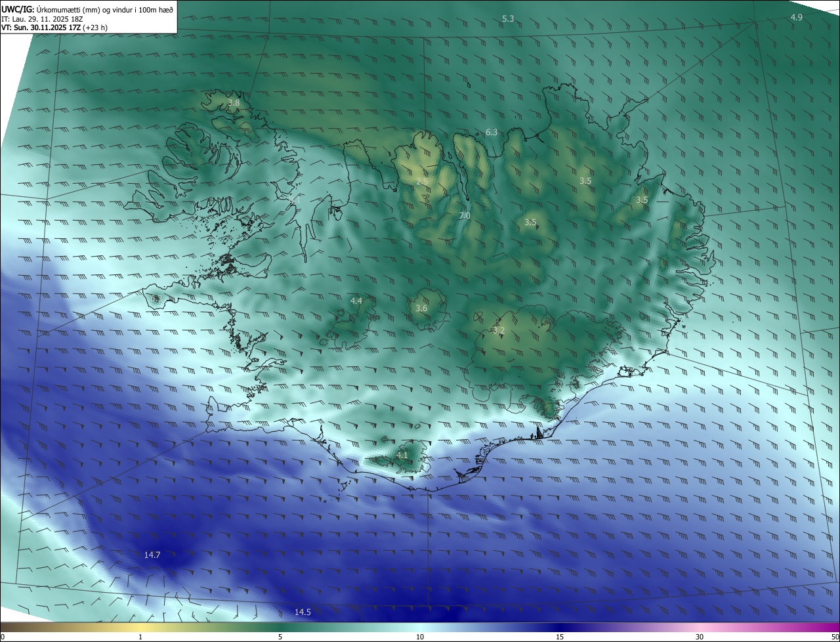The height and width of the screenshot is (642, 840).
Task: Click the legend tick label 1
Action: click(140, 637)
